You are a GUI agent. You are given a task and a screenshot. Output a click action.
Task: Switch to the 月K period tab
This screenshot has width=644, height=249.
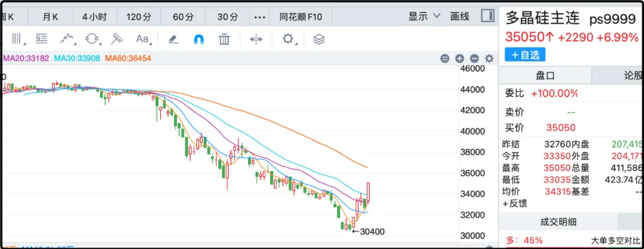click(x=51, y=16)
